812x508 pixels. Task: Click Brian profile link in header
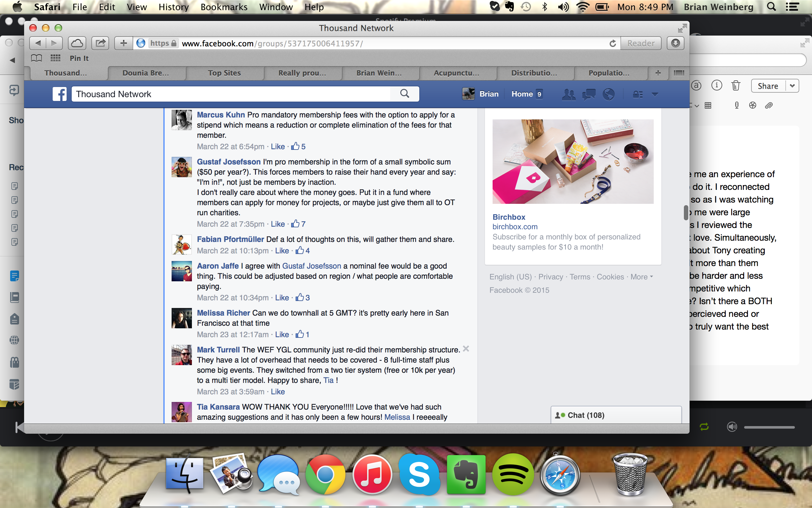481,94
